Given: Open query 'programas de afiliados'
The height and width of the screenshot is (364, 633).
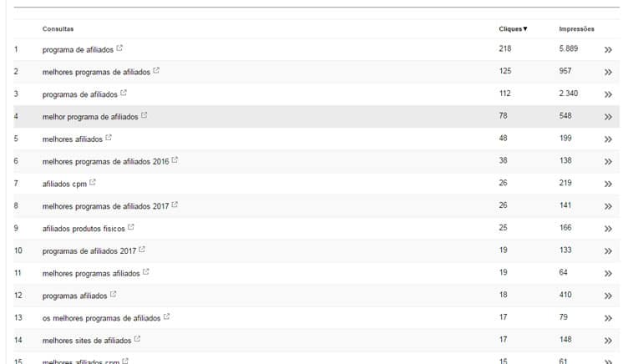Looking at the screenshot, I should [79, 94].
